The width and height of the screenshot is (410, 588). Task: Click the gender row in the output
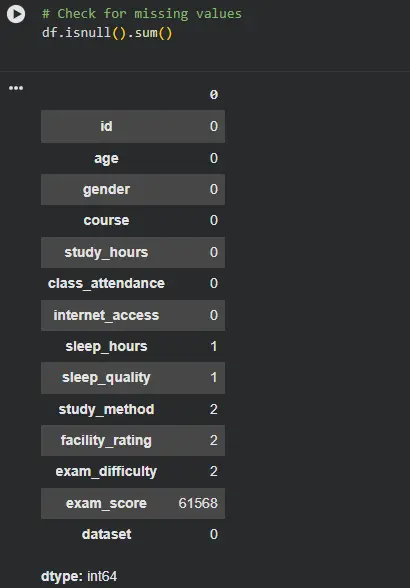pyautogui.click(x=133, y=189)
